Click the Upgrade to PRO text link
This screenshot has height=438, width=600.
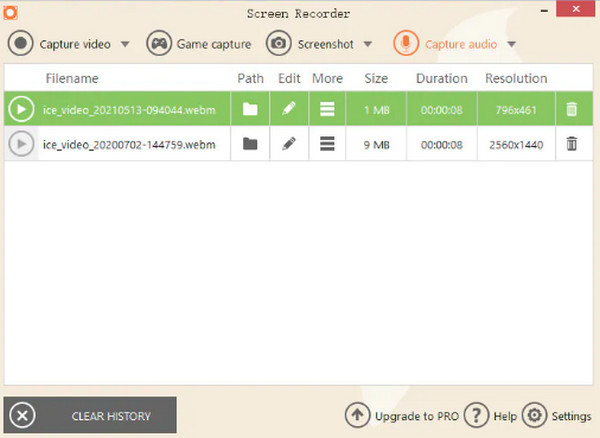[417, 416]
